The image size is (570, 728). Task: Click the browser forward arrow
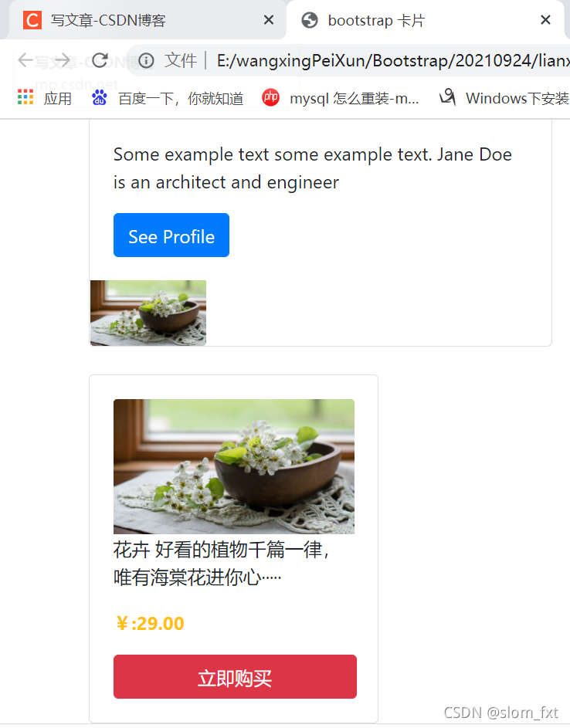[x=63, y=60]
